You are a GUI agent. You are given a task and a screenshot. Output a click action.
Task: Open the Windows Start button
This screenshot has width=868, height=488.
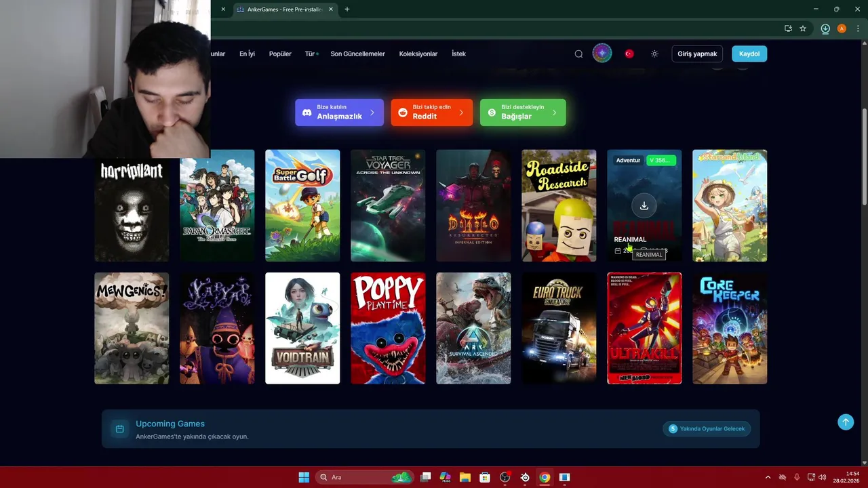(x=304, y=477)
